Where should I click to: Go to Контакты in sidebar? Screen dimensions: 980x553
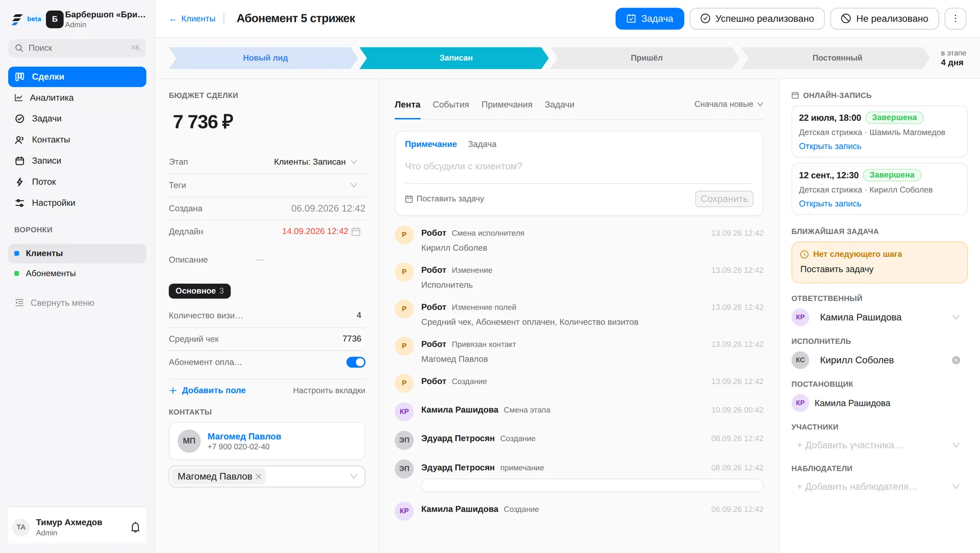(77, 140)
